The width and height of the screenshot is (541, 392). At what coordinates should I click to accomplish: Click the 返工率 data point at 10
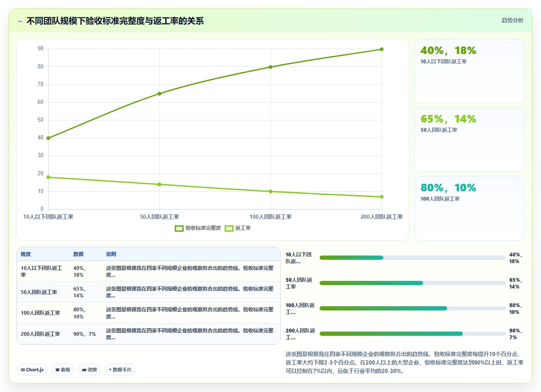click(x=270, y=192)
